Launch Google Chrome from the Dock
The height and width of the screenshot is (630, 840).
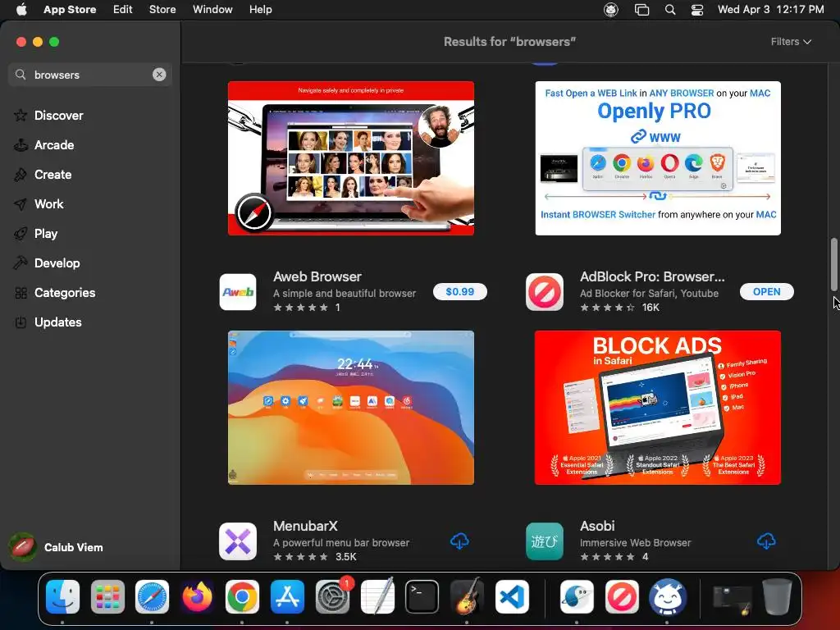[242, 597]
